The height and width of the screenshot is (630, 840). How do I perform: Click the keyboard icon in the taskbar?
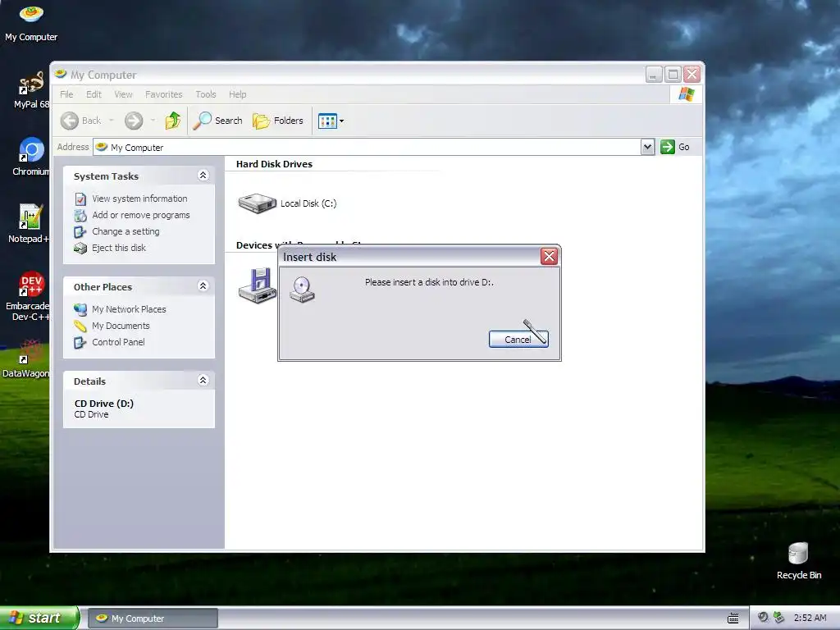tap(733, 619)
